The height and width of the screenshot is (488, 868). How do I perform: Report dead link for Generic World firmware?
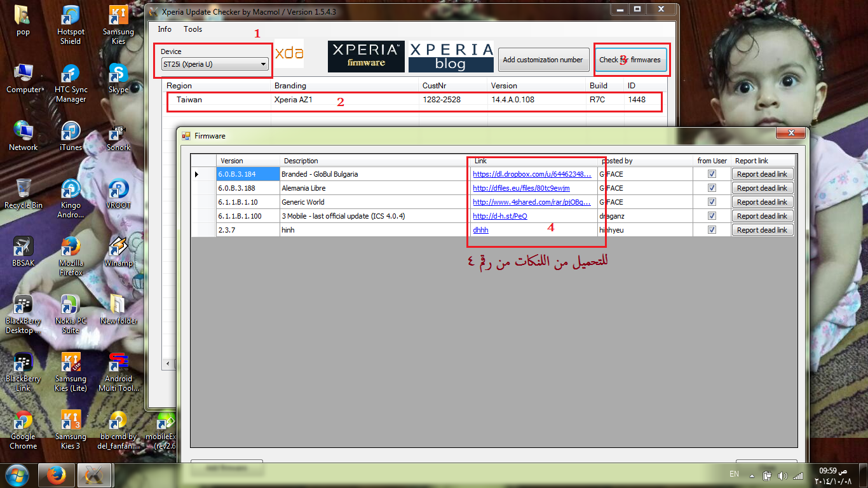click(762, 202)
